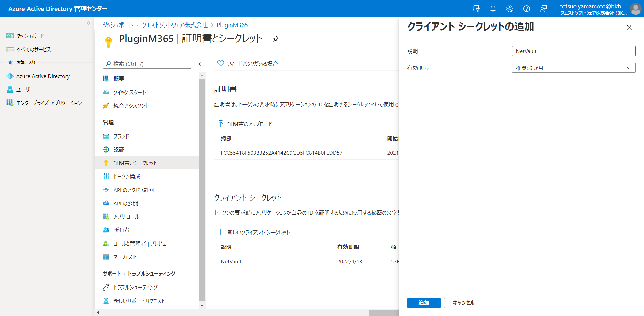Click 新しいクライアント シークレット button
This screenshot has height=316, width=644.
tap(254, 232)
